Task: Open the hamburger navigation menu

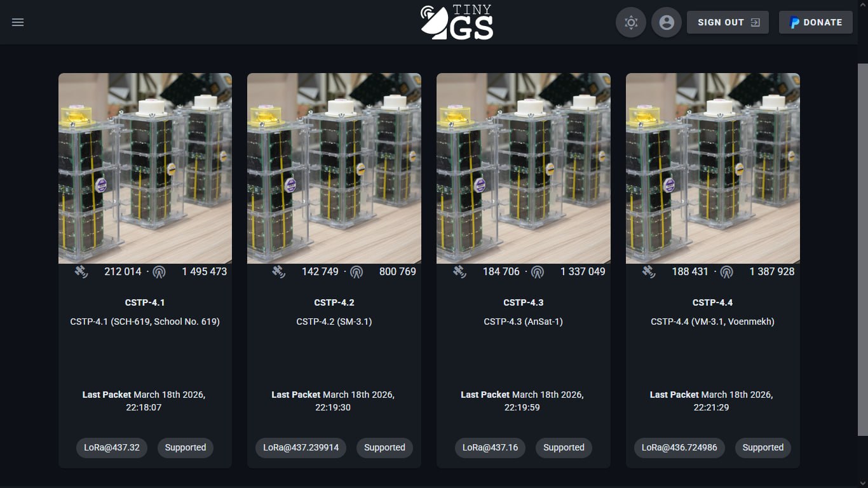Action: pyautogui.click(x=18, y=22)
